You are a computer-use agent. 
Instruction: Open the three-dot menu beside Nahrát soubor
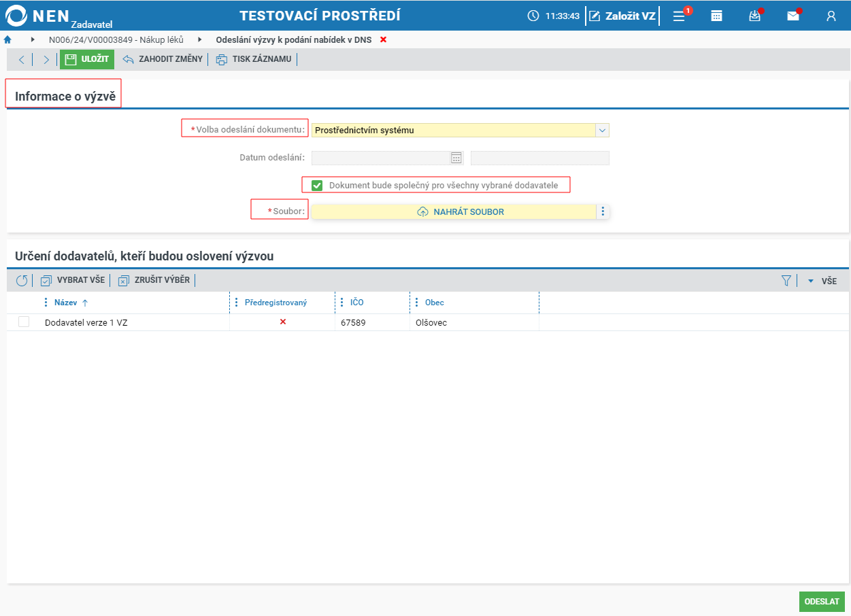click(603, 211)
